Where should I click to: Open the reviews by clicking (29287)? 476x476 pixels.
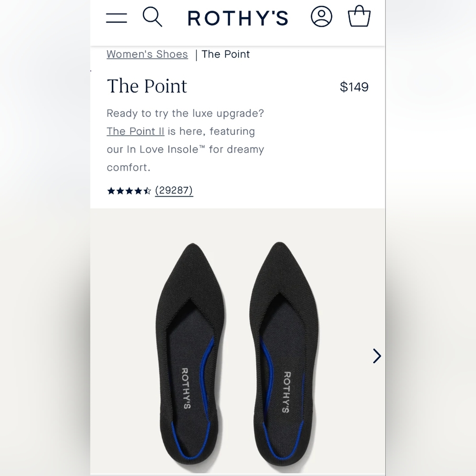[x=174, y=190]
